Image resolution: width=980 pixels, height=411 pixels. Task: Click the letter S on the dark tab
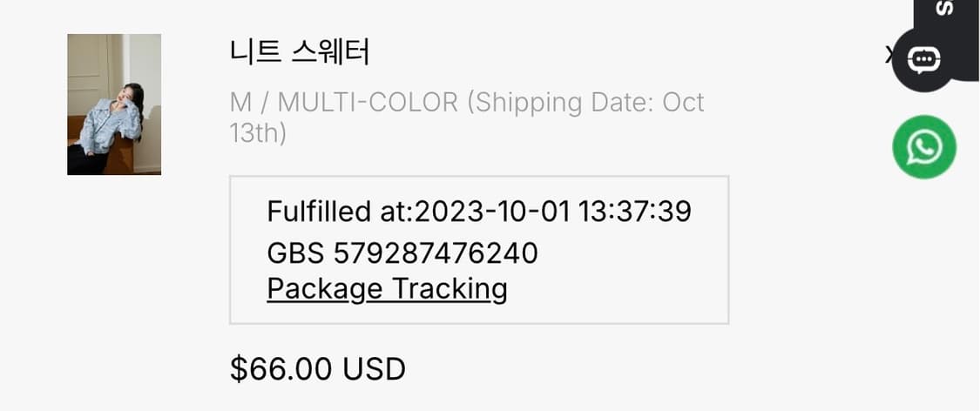pyautogui.click(x=943, y=8)
